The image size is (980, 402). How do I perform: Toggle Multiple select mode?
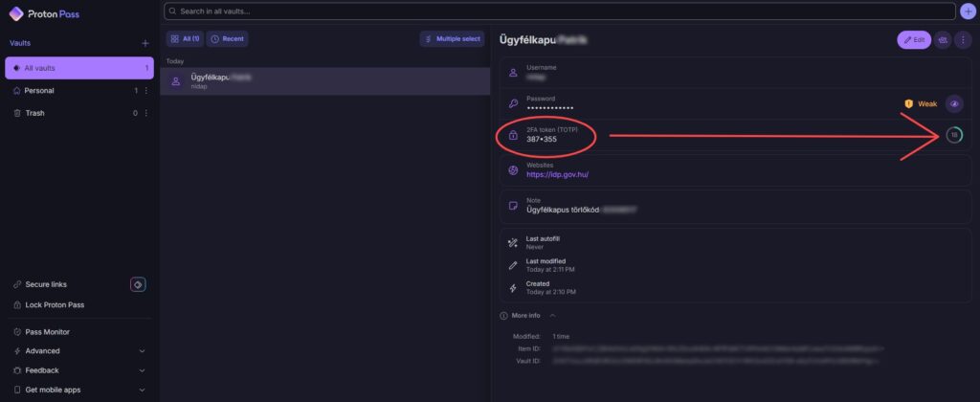(454, 39)
